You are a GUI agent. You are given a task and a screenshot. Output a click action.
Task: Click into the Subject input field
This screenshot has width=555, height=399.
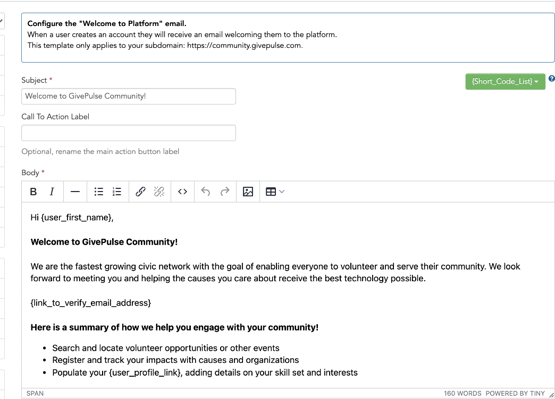point(128,96)
